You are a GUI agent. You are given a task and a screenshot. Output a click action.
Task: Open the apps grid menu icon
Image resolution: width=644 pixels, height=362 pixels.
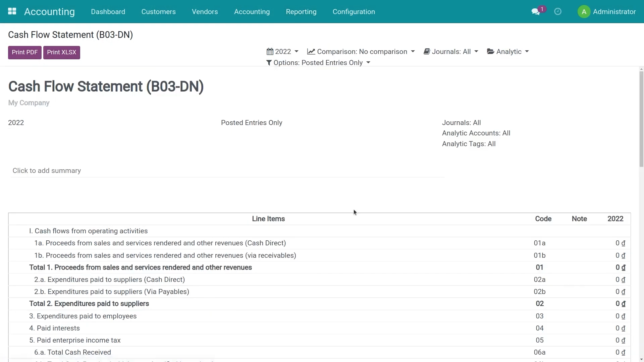(x=12, y=11)
